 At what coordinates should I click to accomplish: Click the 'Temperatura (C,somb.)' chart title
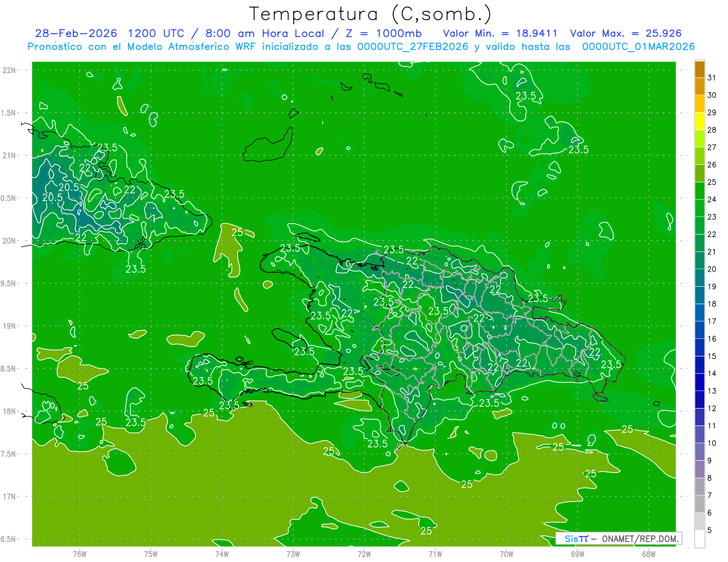[x=371, y=15]
